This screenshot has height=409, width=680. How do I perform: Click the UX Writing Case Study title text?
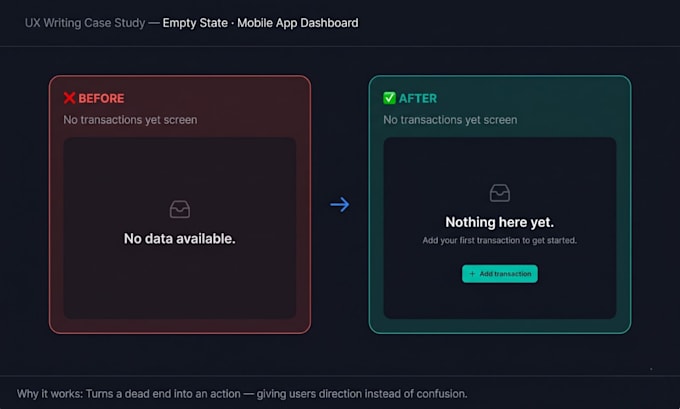pyautogui.click(x=85, y=23)
